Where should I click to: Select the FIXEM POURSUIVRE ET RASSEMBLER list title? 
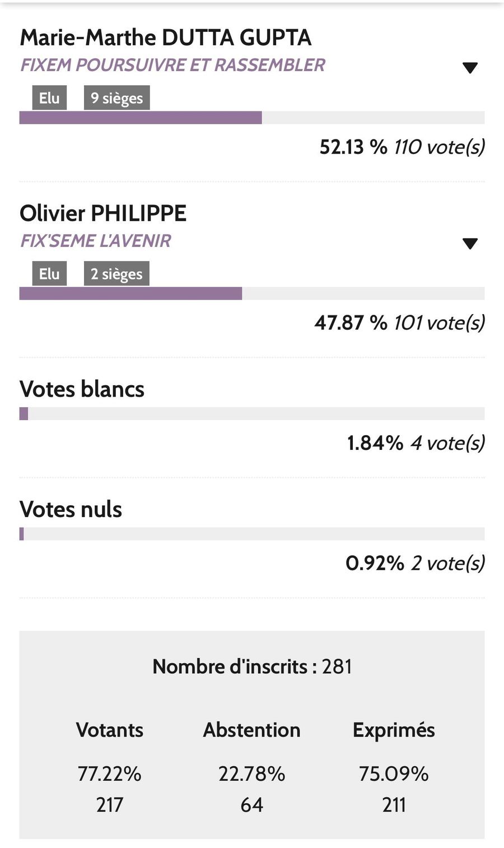(x=172, y=65)
